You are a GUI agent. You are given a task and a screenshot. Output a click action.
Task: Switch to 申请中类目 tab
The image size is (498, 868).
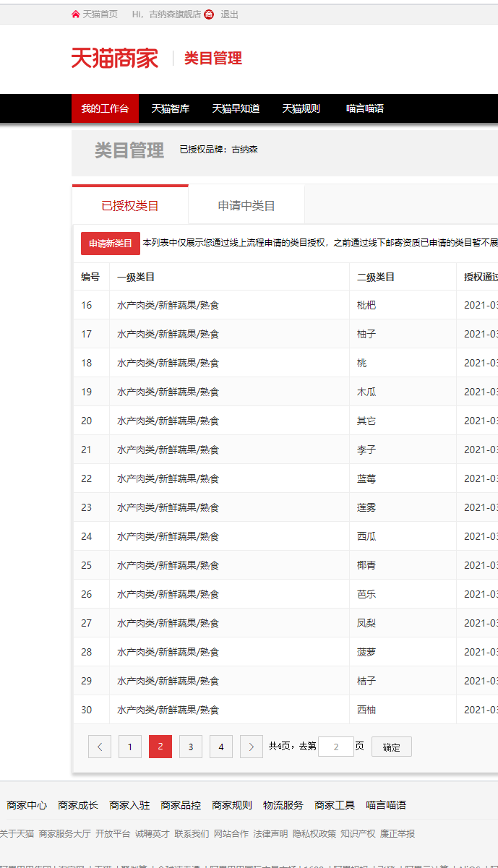(246, 205)
